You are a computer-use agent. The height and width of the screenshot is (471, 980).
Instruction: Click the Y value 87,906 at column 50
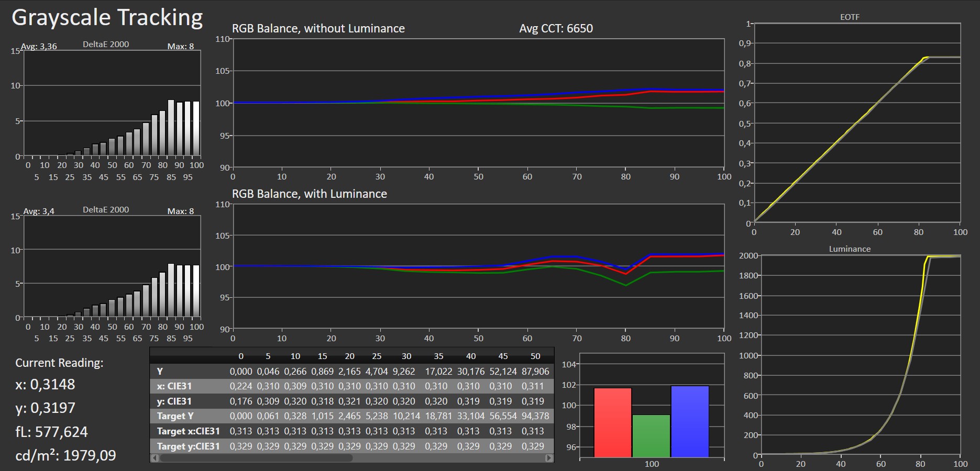tap(535, 372)
